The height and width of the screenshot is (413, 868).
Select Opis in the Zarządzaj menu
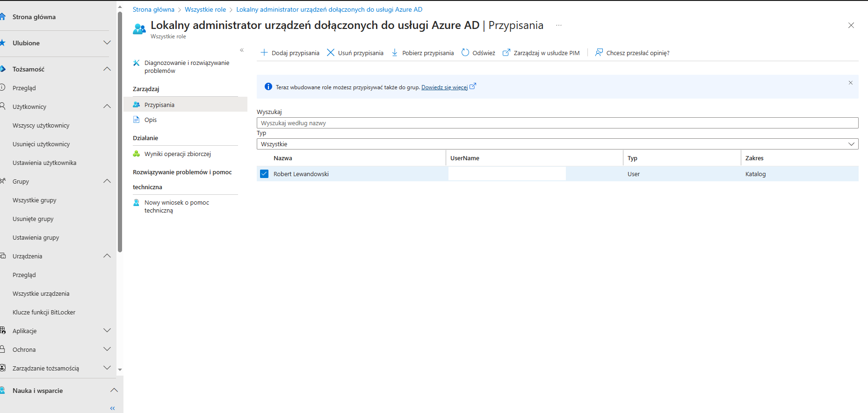coord(151,120)
